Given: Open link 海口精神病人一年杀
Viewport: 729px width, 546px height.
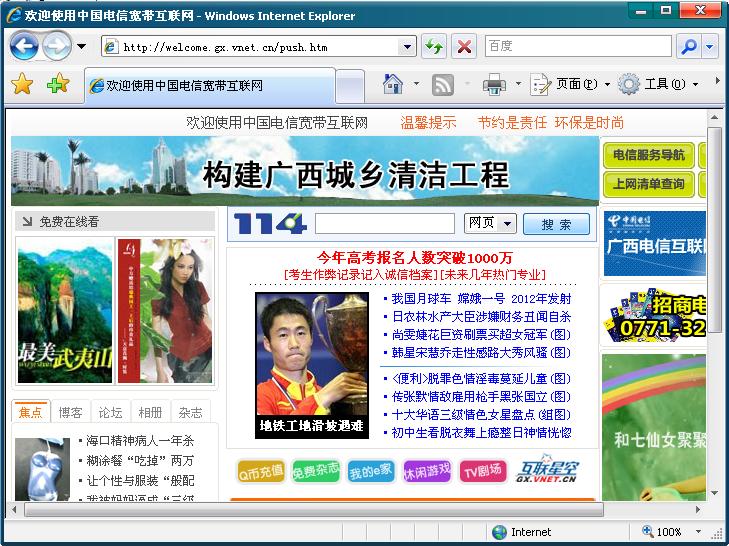Looking at the screenshot, I should click(140, 440).
